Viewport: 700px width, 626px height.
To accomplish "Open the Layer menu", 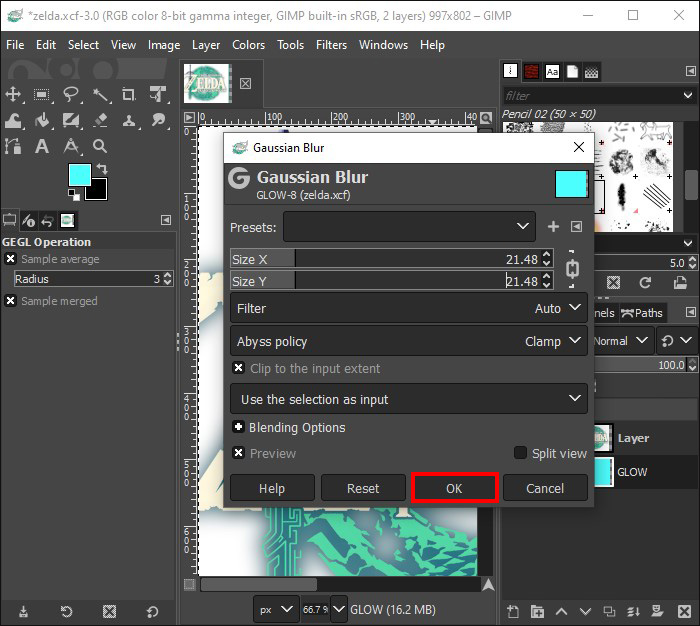I will coord(206,45).
